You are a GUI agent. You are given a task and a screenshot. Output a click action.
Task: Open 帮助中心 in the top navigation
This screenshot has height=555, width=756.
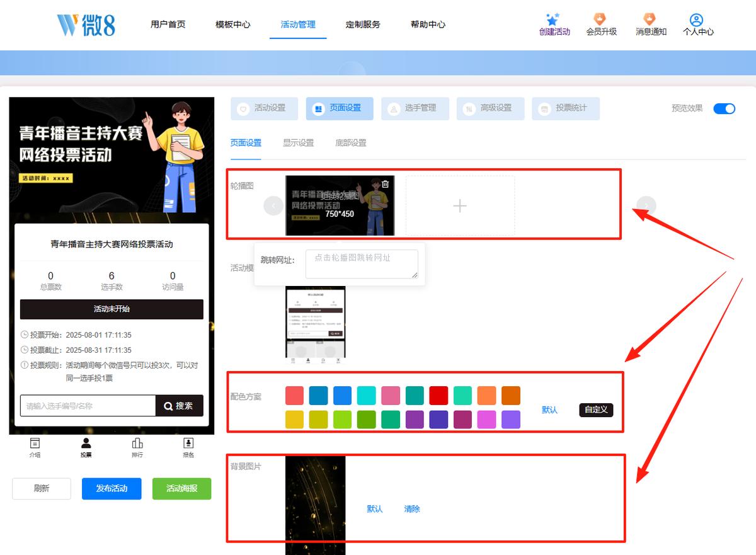428,25
